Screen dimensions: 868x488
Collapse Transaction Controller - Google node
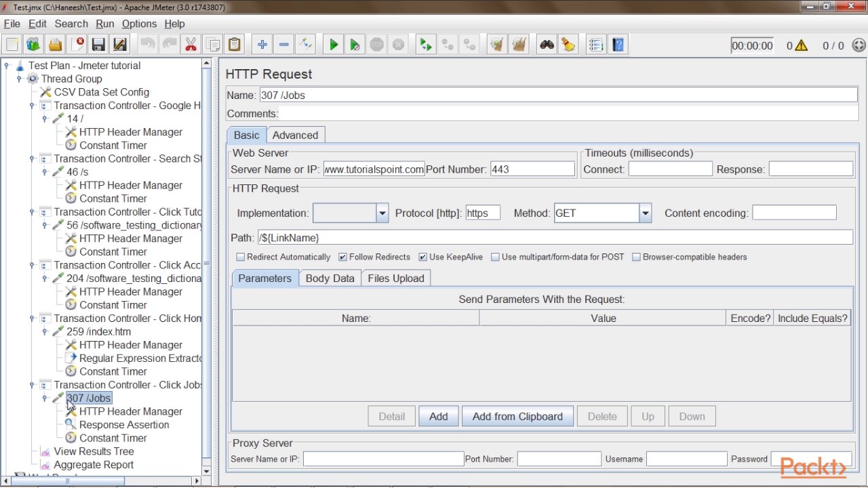pyautogui.click(x=32, y=106)
